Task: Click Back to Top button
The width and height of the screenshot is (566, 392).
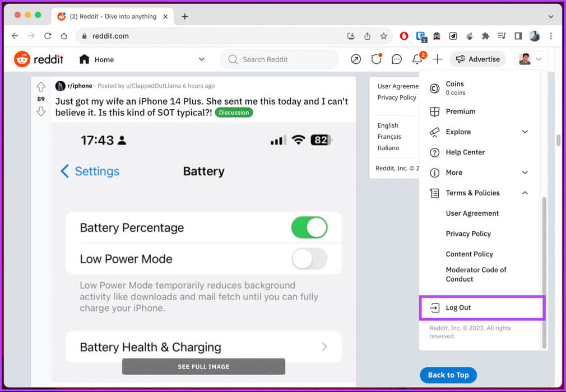Action: coord(448,375)
